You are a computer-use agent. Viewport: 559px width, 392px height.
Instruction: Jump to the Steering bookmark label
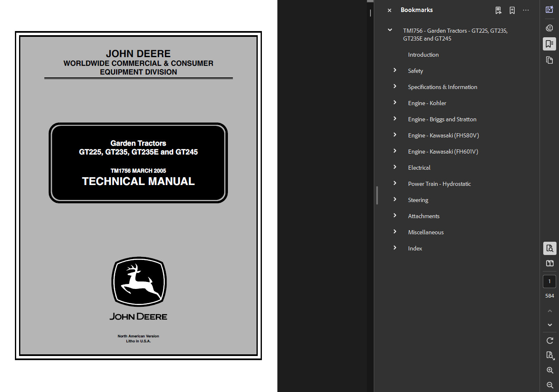click(418, 200)
